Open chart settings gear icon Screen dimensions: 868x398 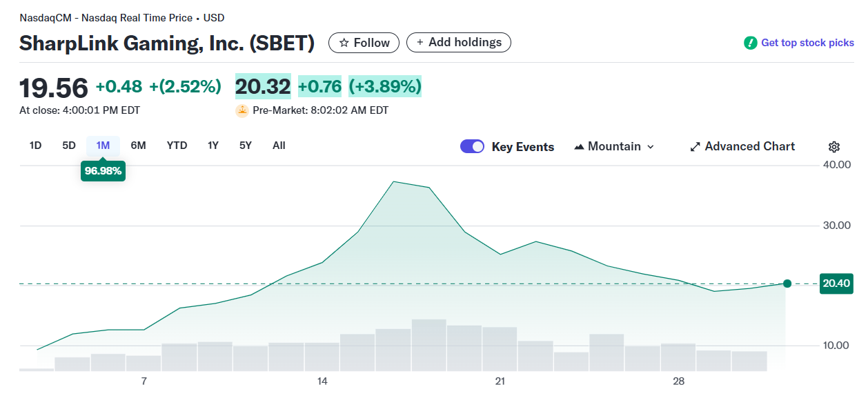click(x=834, y=147)
